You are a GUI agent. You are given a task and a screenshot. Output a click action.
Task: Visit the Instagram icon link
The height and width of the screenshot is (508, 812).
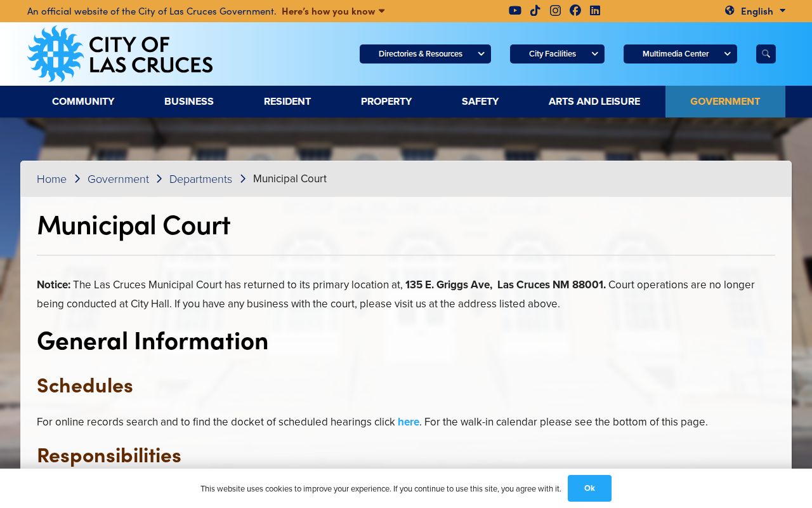click(x=555, y=10)
